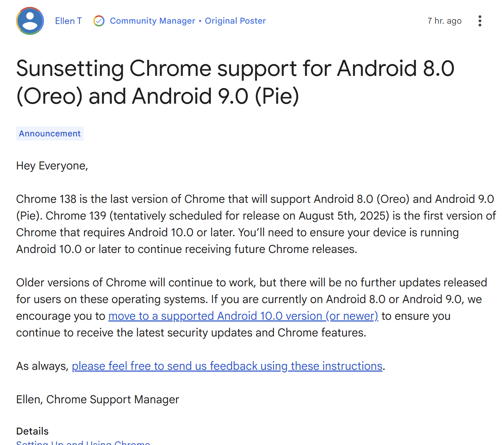This screenshot has width=504, height=445.
Task: Open the supported Android 10.0 version link
Action: click(243, 316)
